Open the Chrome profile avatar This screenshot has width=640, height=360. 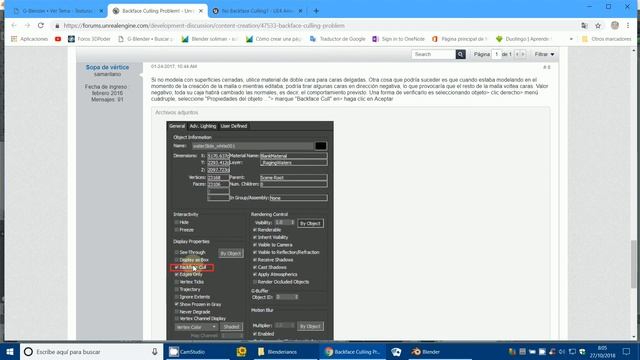[615, 25]
